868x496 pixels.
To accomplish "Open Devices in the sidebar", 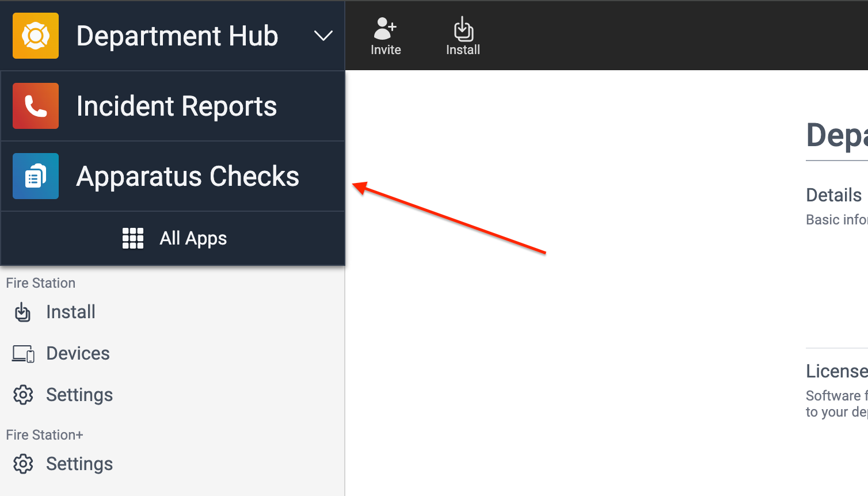I will [x=78, y=353].
